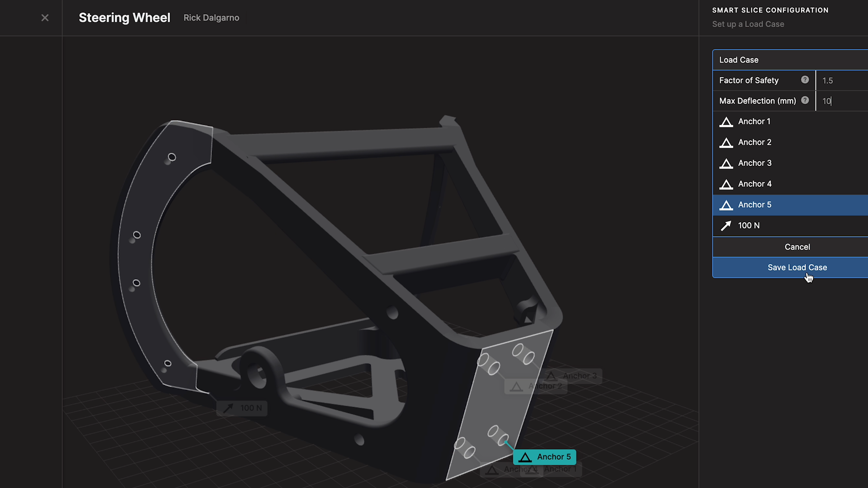Click the anchor triangle icon for Anchor 3

pyautogui.click(x=726, y=163)
